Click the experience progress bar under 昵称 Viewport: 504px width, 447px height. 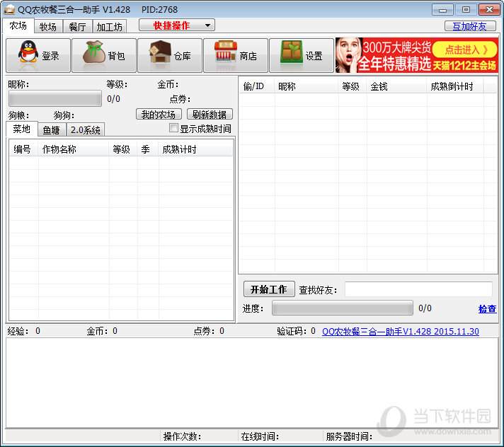coord(55,98)
